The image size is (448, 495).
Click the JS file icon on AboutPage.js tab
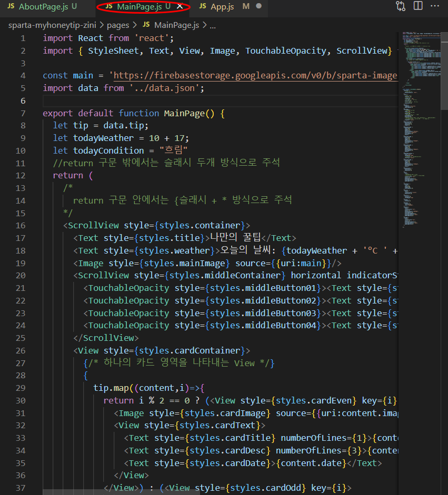pos(11,6)
